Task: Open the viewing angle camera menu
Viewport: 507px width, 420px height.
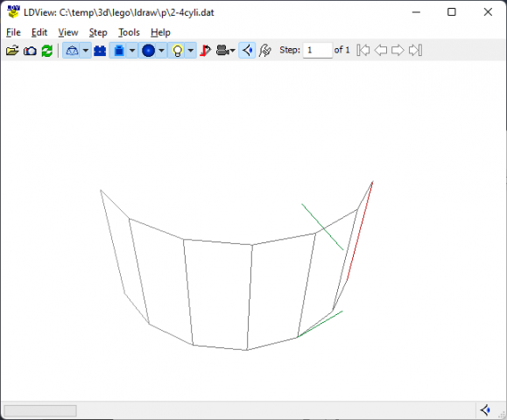Action: click(225, 51)
